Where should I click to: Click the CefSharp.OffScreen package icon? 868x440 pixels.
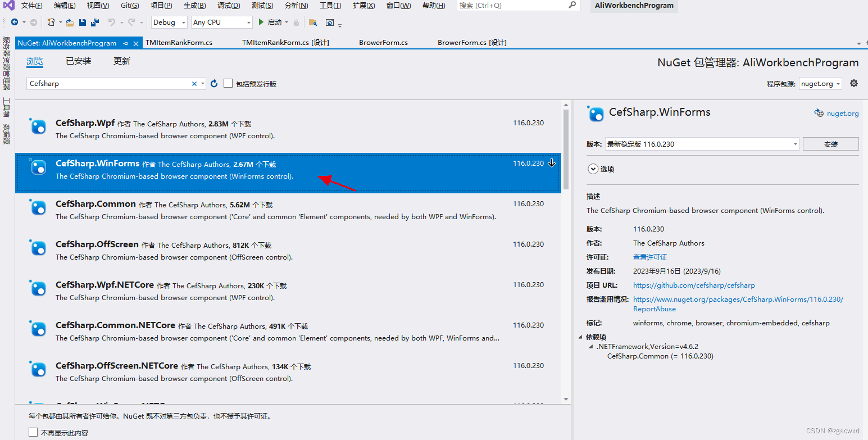[38, 248]
